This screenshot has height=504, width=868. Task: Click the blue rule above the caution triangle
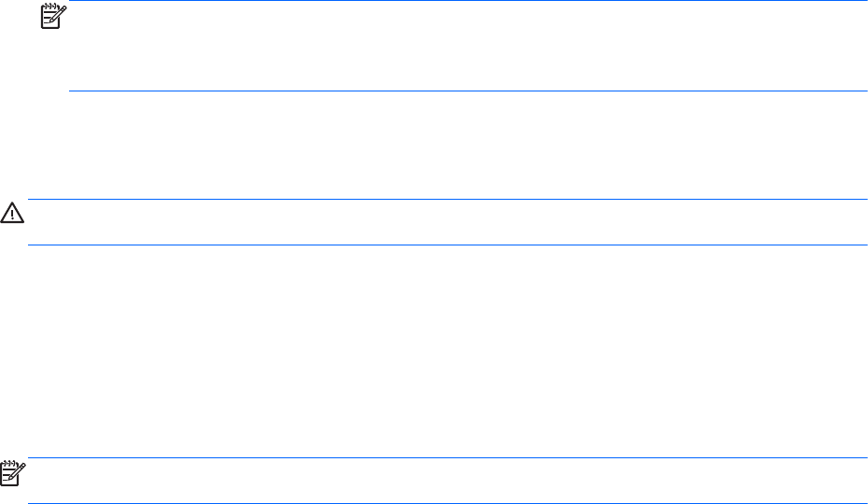448,199
